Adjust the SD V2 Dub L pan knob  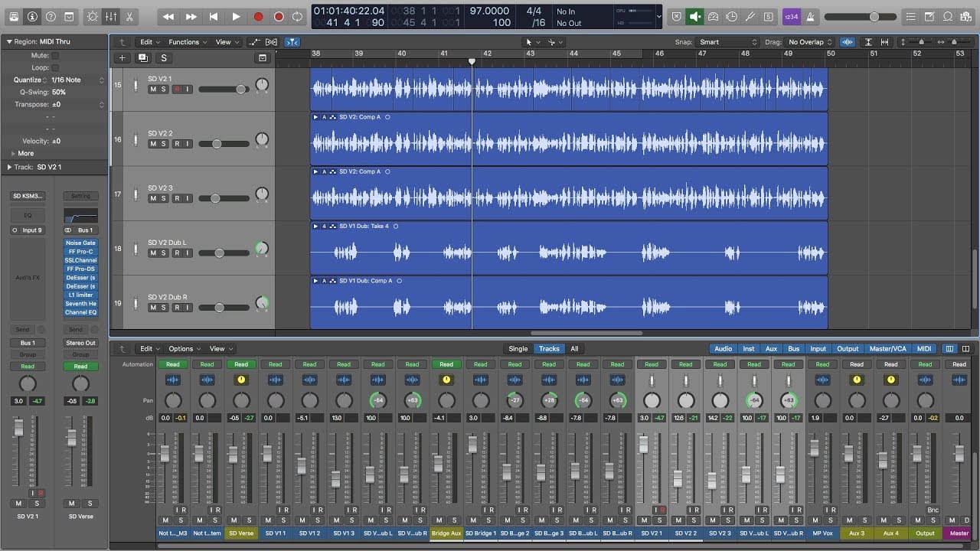click(x=262, y=249)
